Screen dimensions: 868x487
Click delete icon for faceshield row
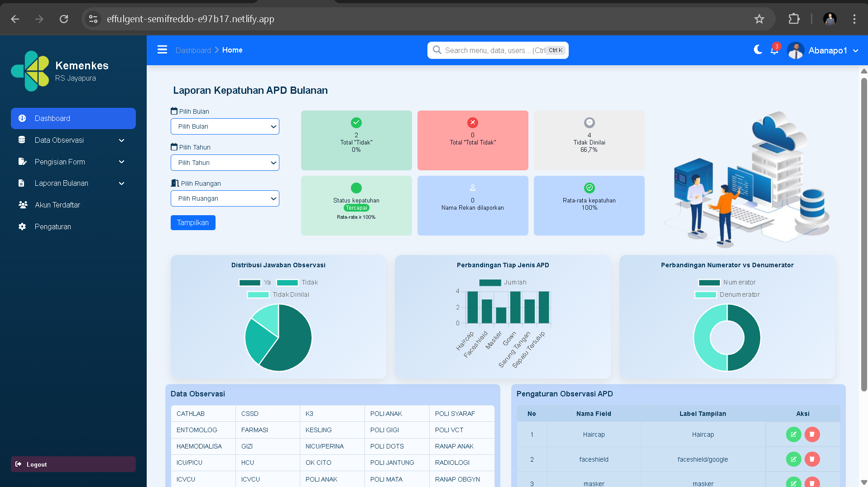812,459
